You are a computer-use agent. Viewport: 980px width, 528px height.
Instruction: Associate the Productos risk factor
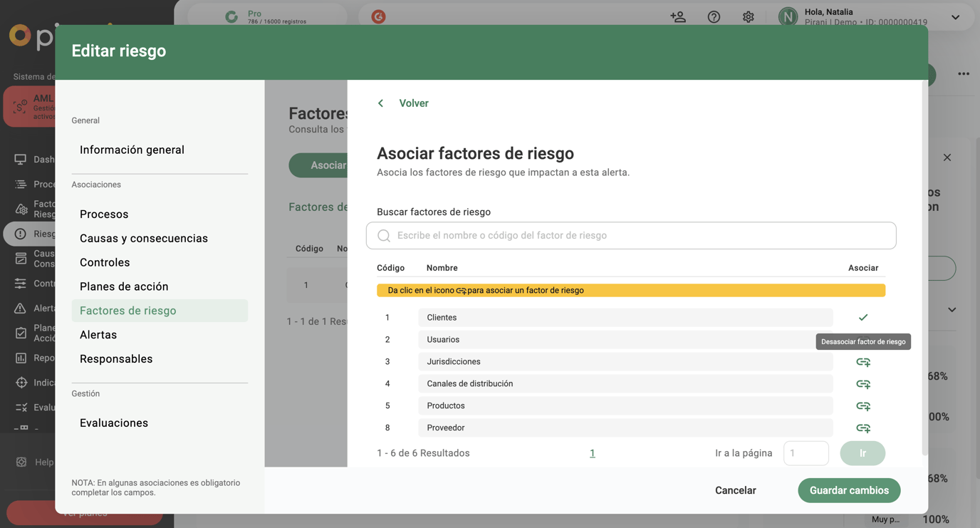tap(863, 406)
